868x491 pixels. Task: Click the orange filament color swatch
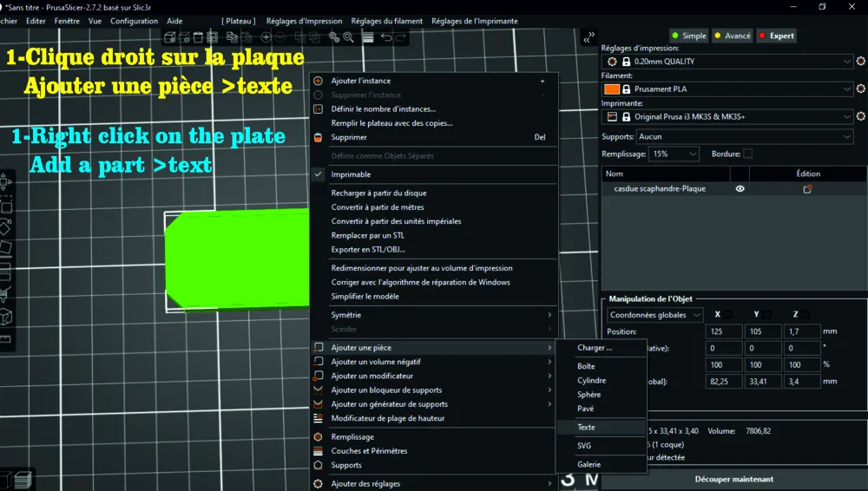(x=612, y=88)
